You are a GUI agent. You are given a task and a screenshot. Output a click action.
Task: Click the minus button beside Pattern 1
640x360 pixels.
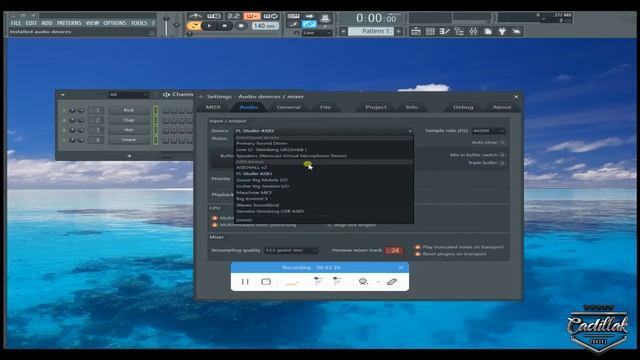point(343,31)
